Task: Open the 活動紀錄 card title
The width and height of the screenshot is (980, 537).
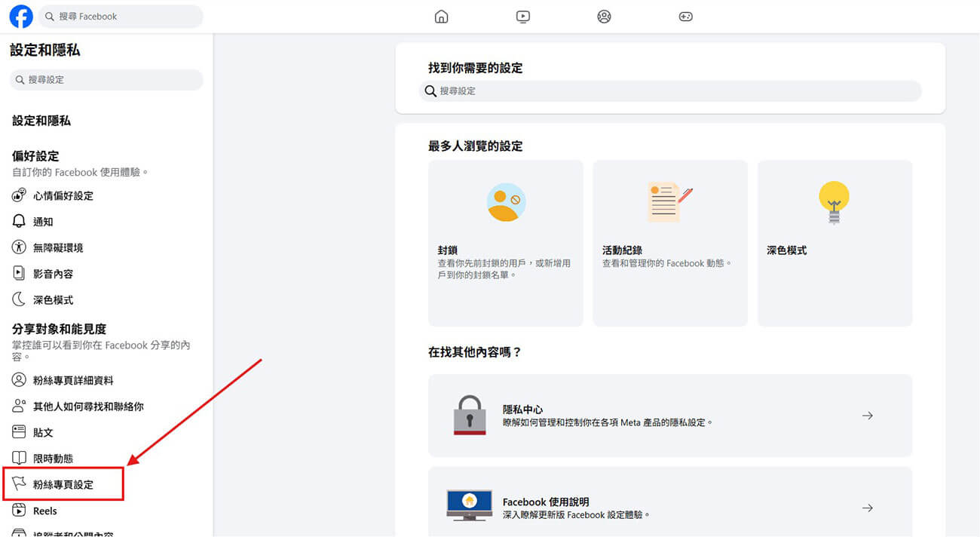Action: tap(622, 250)
